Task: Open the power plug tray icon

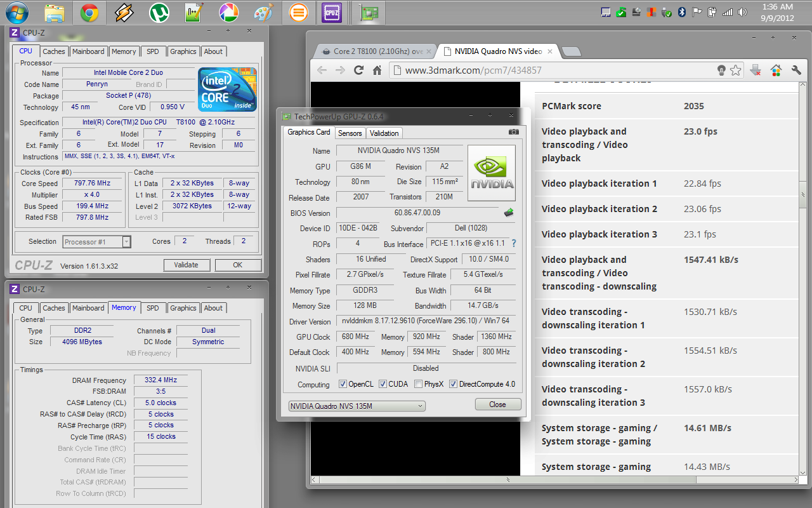Action: click(712, 12)
